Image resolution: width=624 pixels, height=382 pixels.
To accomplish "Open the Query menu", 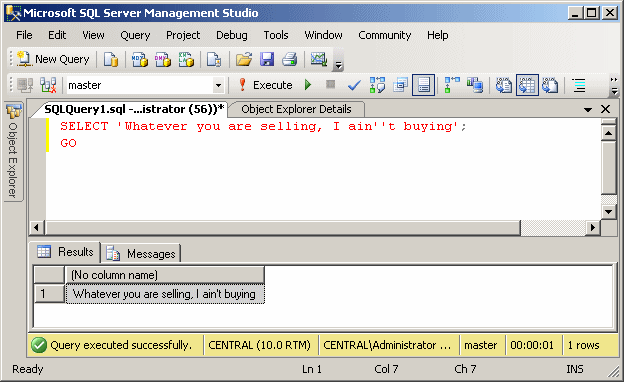I will 135,35.
